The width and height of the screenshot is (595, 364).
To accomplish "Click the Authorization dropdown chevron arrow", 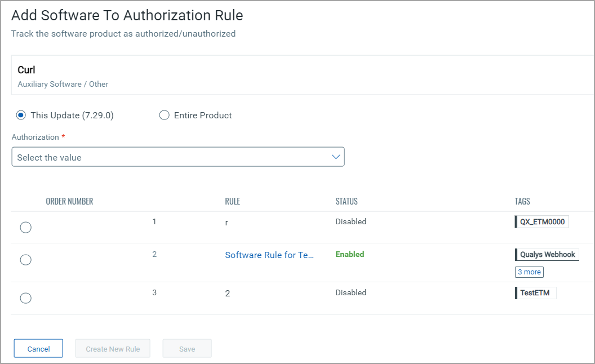I will click(x=336, y=157).
